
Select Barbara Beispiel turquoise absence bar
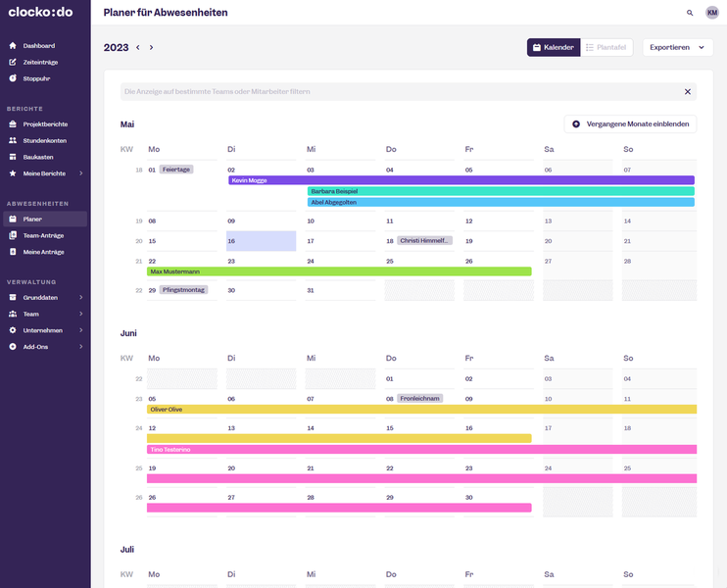coord(501,191)
